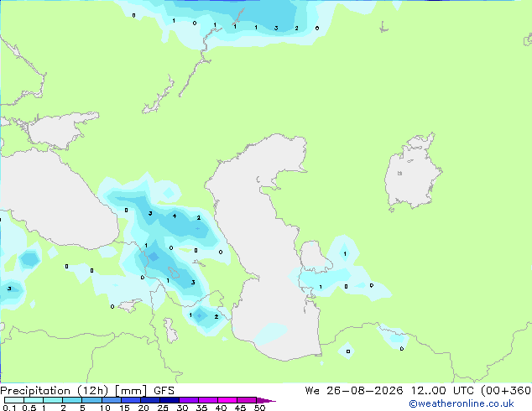This screenshot has width=532, height=411.
Task: Click the 0.1–0.5 mm legend swatch
Action: pyautogui.click(x=14, y=400)
